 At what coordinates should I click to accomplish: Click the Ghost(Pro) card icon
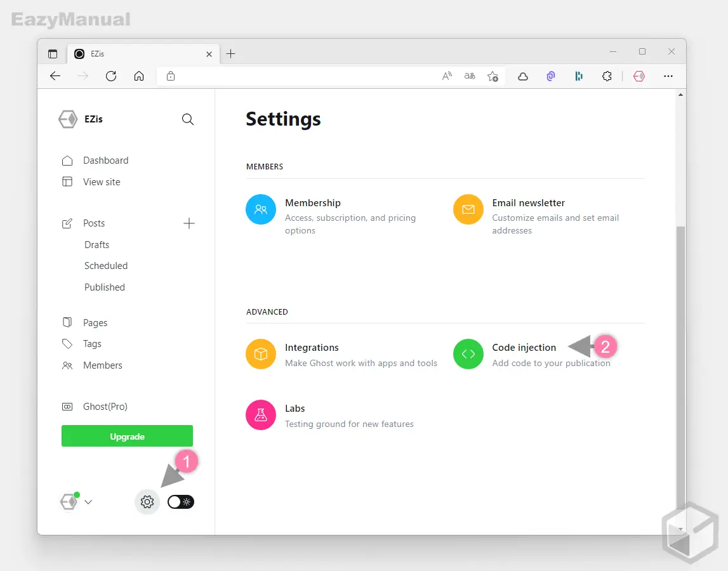click(x=67, y=407)
